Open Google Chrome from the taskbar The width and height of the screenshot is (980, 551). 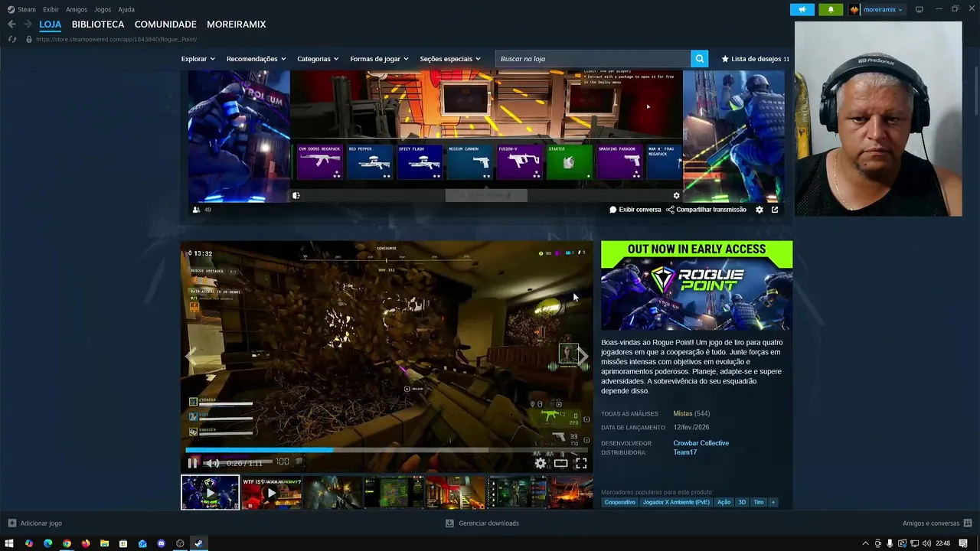click(x=67, y=543)
